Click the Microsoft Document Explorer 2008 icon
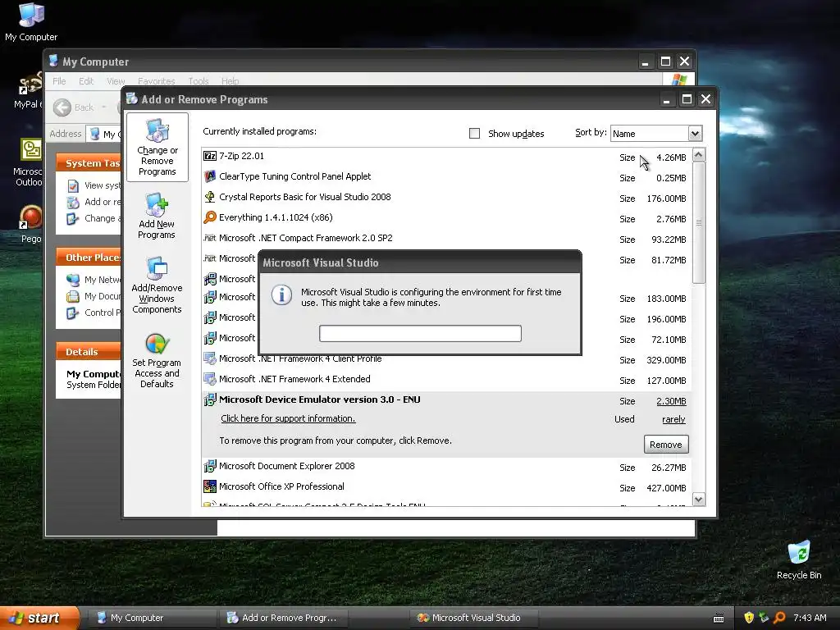 click(210, 466)
